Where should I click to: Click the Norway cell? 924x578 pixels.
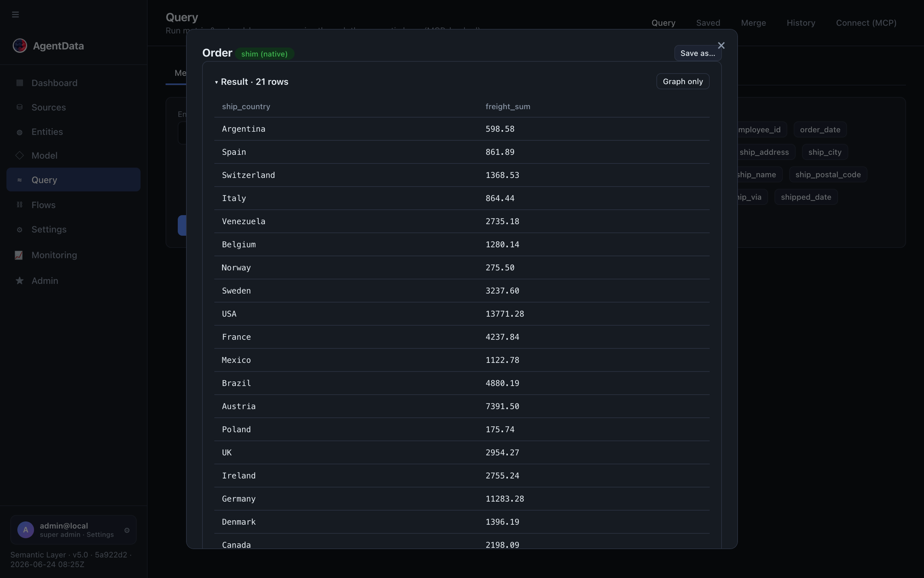tap(236, 267)
